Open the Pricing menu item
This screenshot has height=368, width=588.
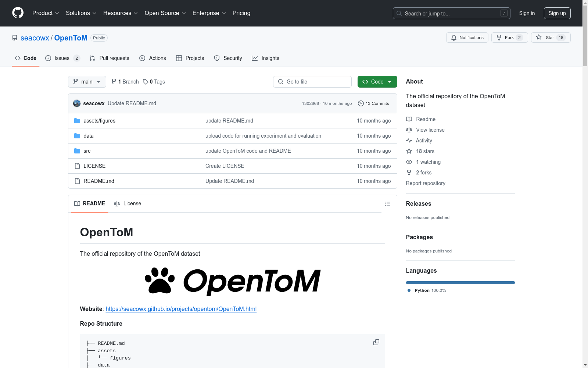[x=241, y=13]
